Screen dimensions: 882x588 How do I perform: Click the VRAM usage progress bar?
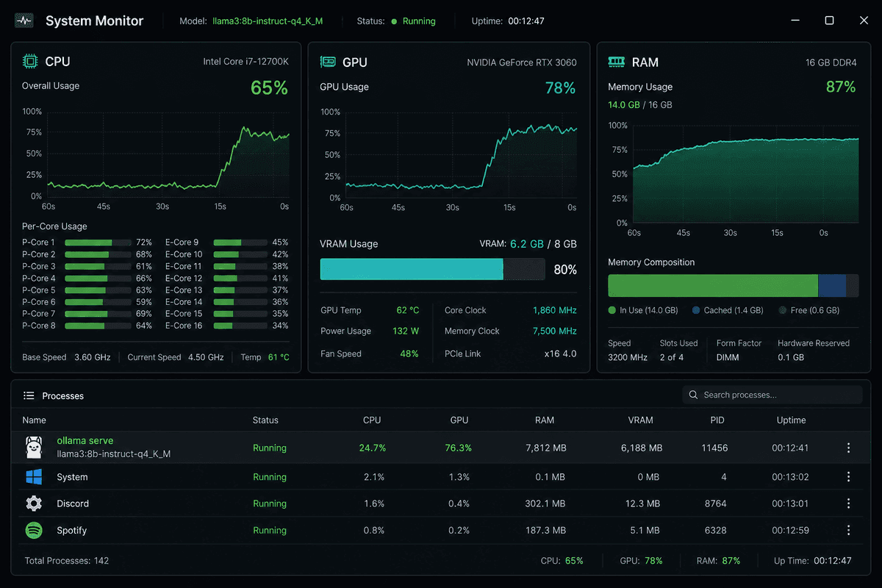[432, 269]
